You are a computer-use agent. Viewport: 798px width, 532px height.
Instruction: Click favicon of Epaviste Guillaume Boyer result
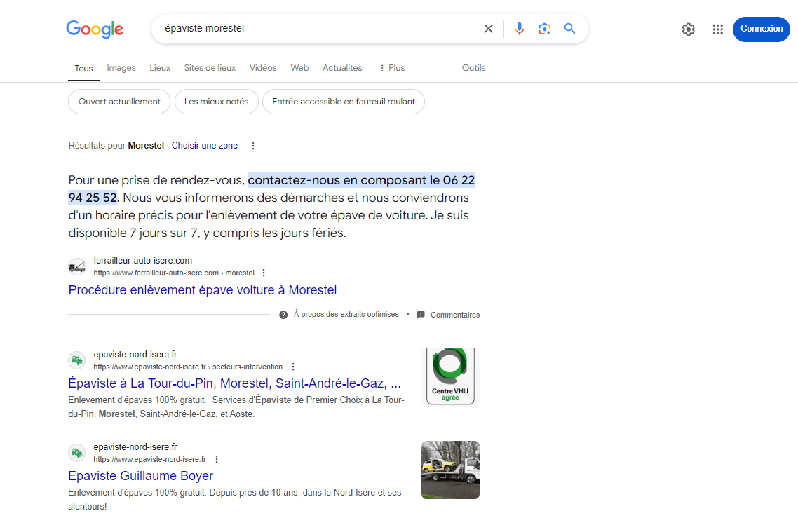(77, 453)
